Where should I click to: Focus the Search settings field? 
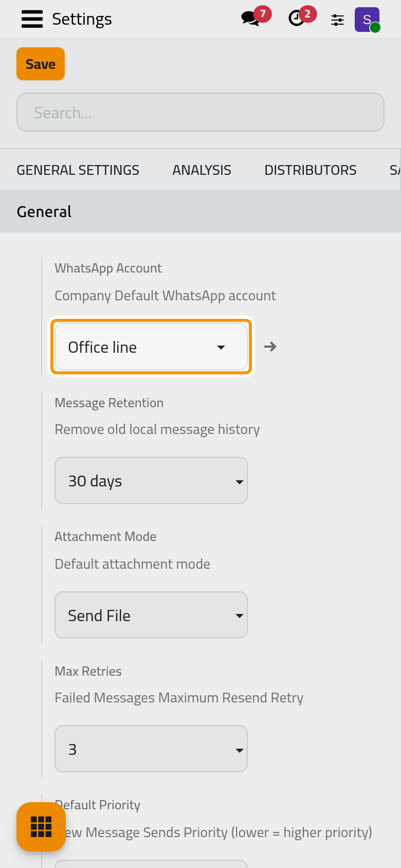(x=200, y=112)
